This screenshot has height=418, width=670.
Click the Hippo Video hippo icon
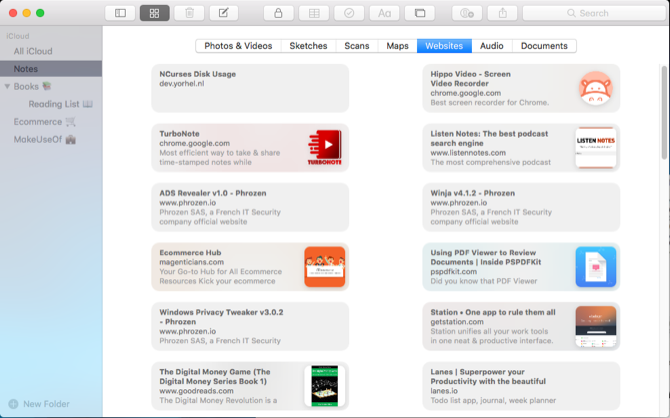(596, 88)
